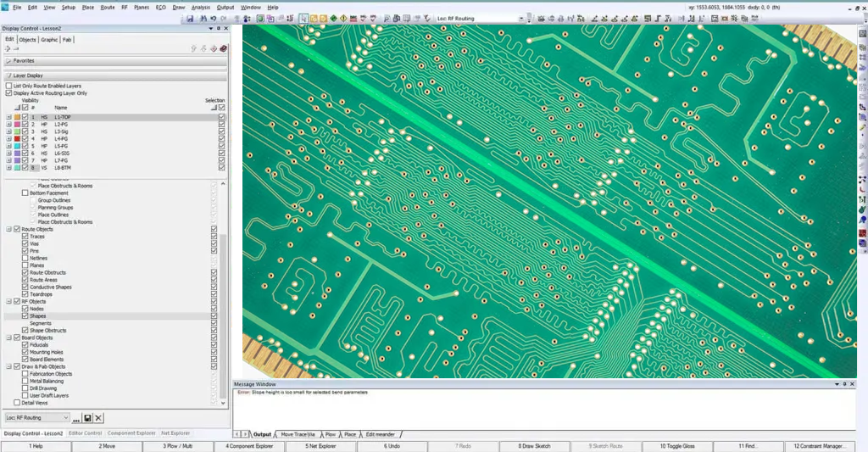Click the Save icon in the toolbar
Image resolution: width=868 pixels, height=452 pixels.
(x=190, y=19)
